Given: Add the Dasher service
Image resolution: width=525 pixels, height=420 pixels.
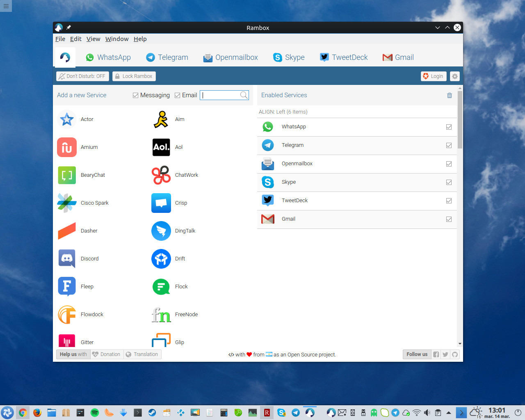Looking at the screenshot, I should (67, 231).
